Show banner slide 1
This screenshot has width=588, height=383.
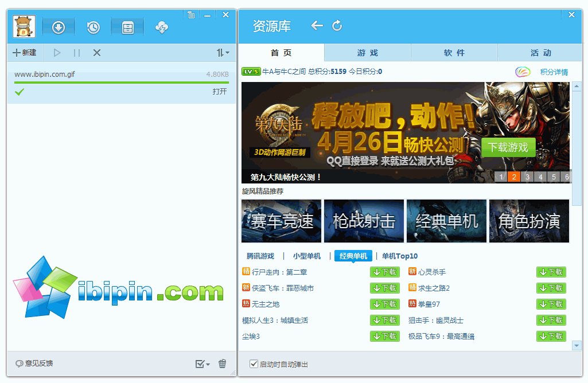[501, 177]
